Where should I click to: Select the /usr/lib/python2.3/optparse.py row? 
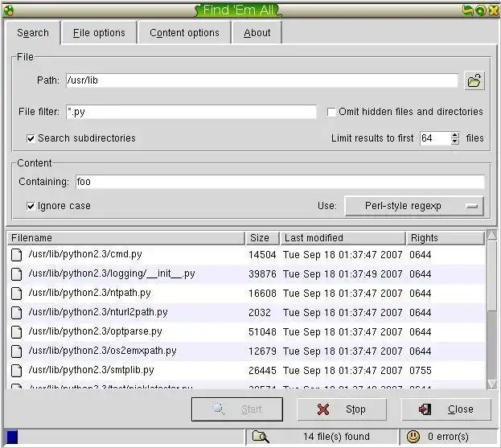(x=246, y=332)
